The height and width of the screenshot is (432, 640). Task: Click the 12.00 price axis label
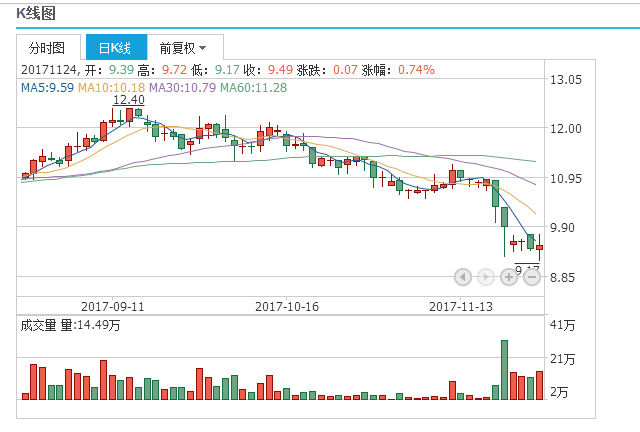566,129
